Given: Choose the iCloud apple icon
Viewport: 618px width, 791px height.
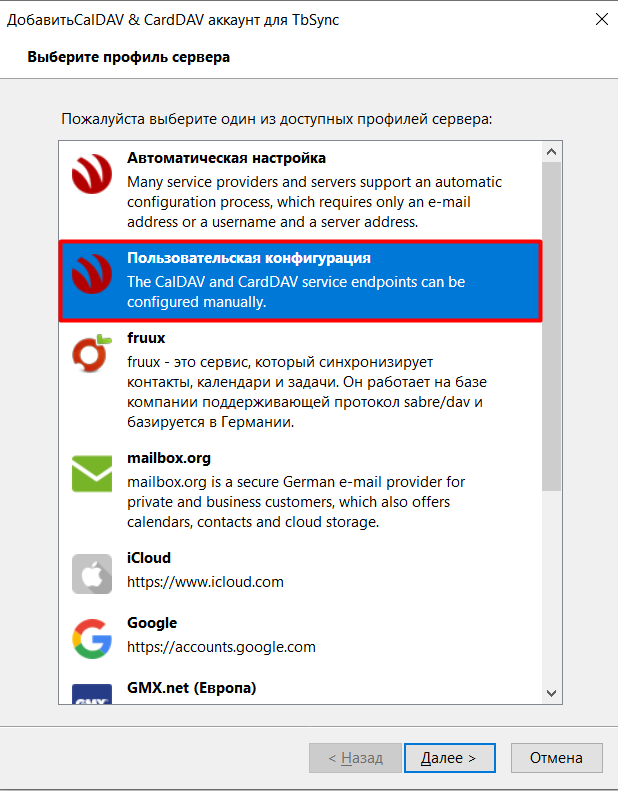Looking at the screenshot, I should coord(92,574).
